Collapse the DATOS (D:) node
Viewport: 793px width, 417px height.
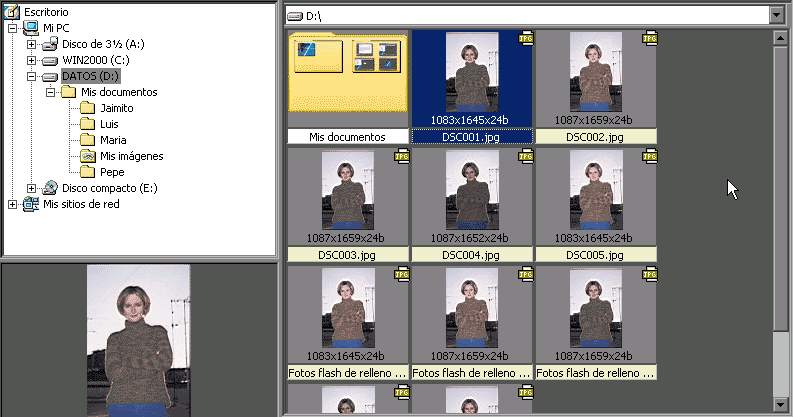coord(31,77)
